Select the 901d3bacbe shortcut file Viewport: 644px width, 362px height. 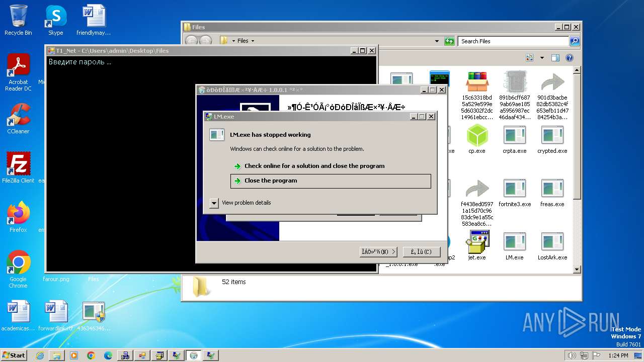click(552, 96)
